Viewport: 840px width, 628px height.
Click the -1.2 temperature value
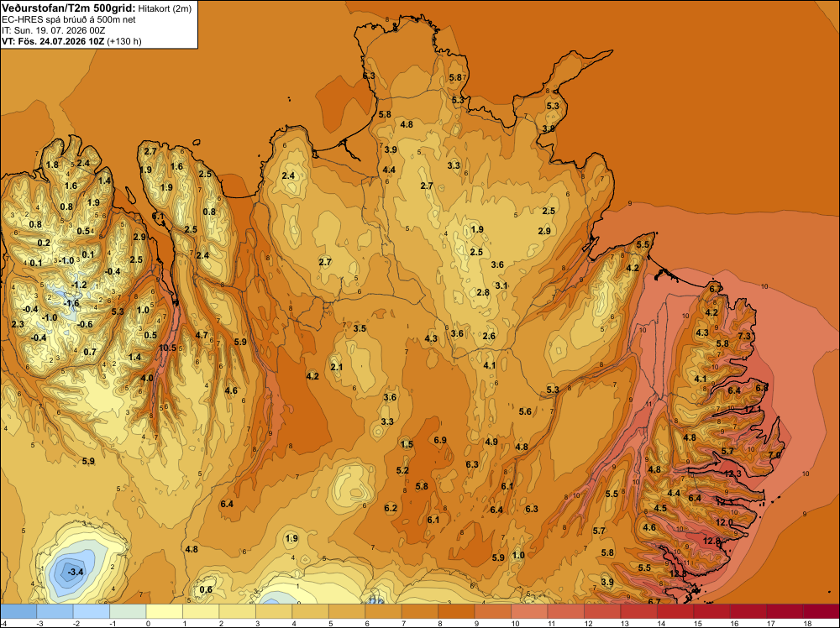pos(79,285)
